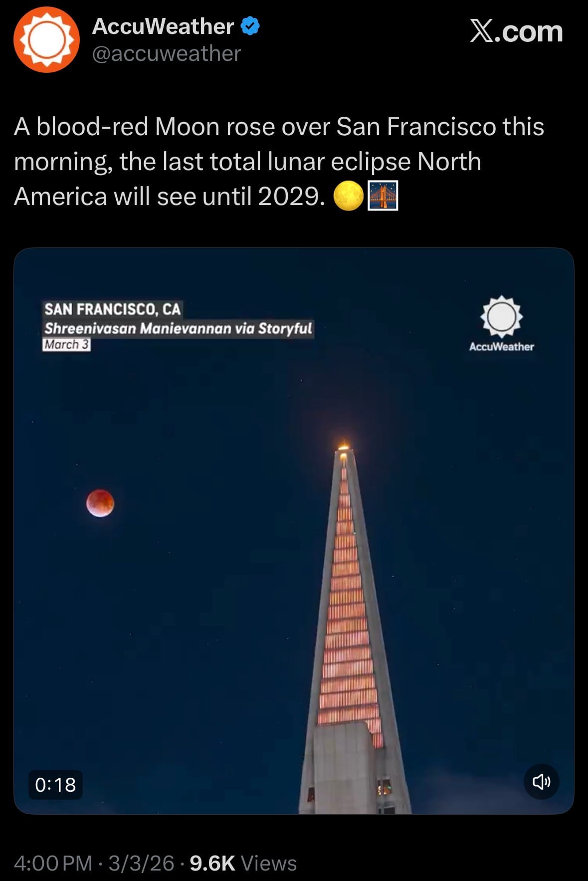Open the @accuweather handle
The height and width of the screenshot is (881, 588).
point(166,53)
